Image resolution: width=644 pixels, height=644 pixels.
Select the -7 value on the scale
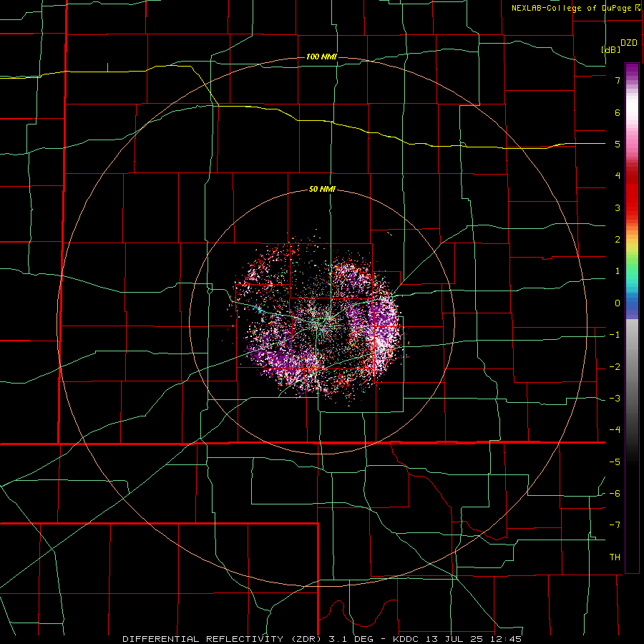point(615,525)
